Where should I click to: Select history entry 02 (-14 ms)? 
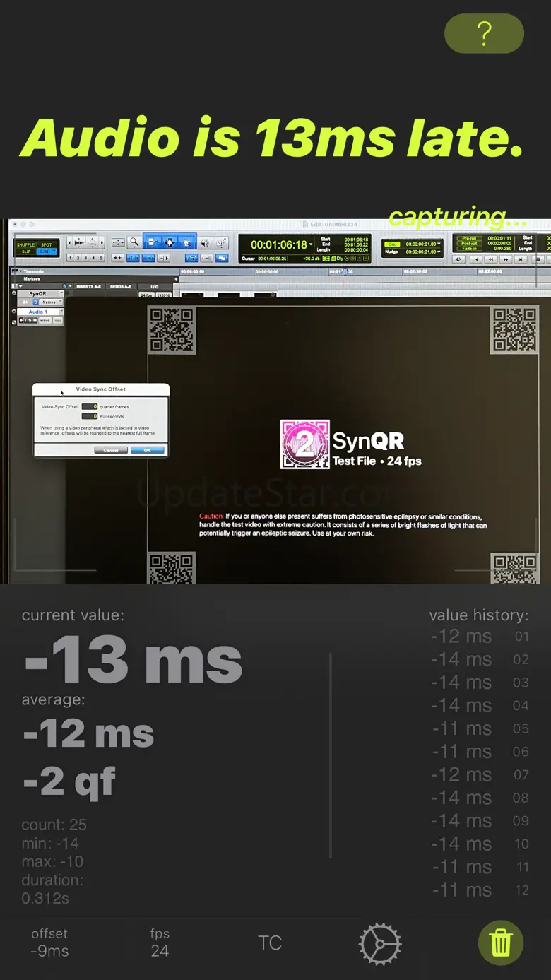pyautogui.click(x=480, y=659)
